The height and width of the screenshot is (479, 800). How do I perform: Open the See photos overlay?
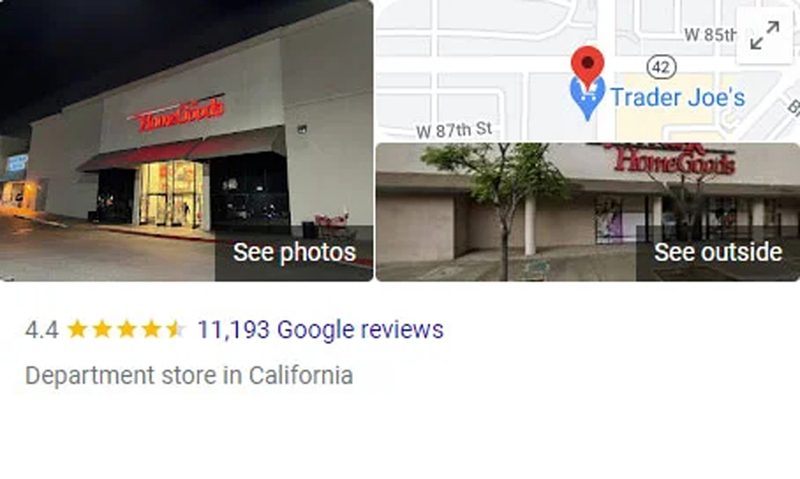click(x=294, y=253)
